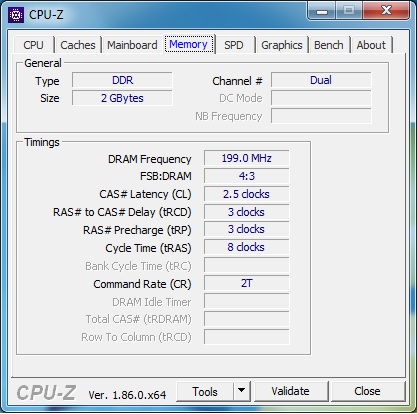The image size is (417, 414).
Task: Click the Validate button
Action: (291, 391)
